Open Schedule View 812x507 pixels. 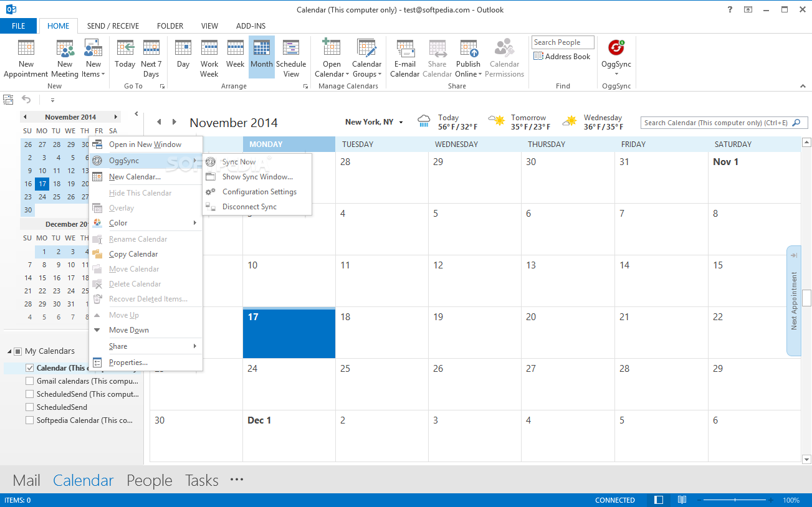click(x=291, y=59)
